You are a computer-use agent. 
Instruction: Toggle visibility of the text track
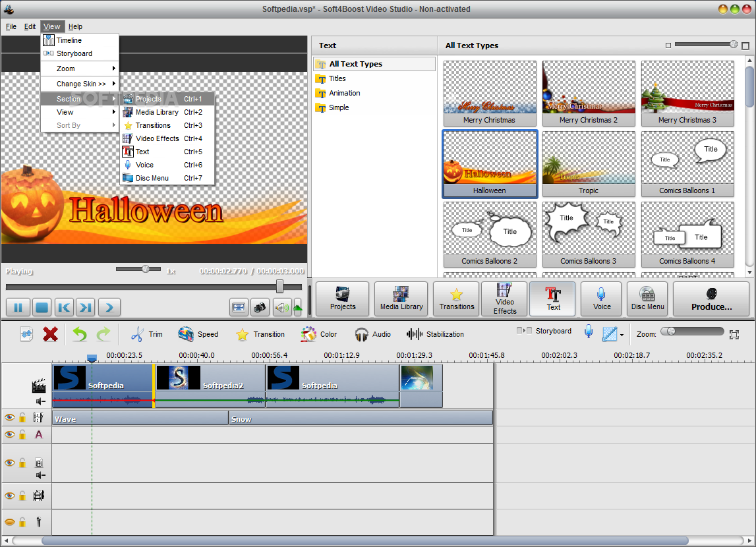tap(9, 434)
